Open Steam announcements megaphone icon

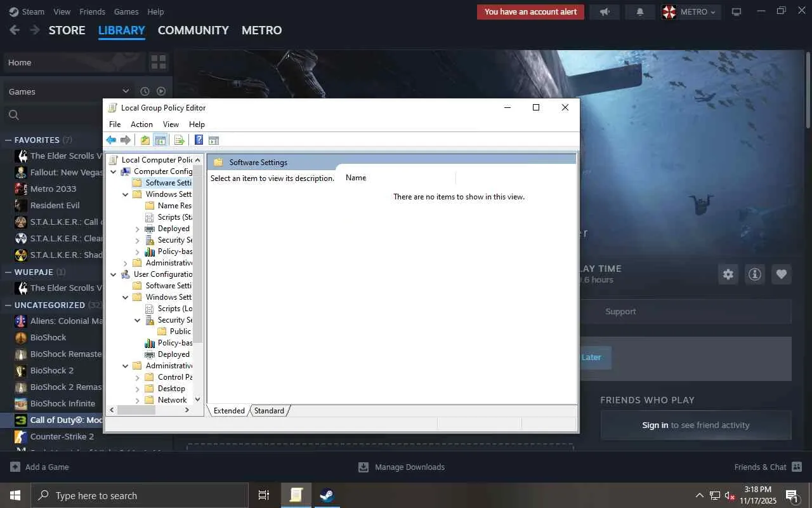tap(605, 11)
